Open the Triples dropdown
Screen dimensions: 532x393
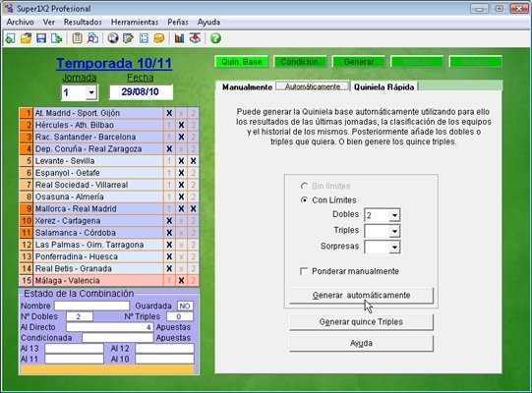[x=394, y=231]
